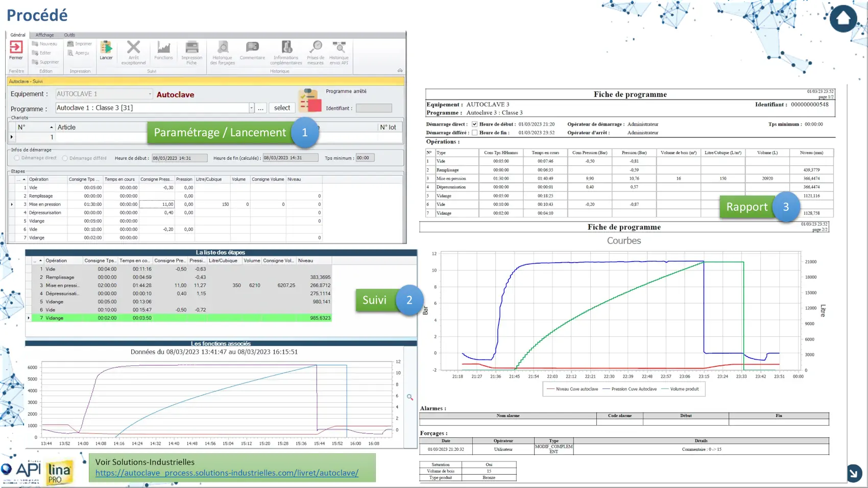Open the autoclave process solutions-industrielles link
The height and width of the screenshot is (488, 868).
pos(227,473)
